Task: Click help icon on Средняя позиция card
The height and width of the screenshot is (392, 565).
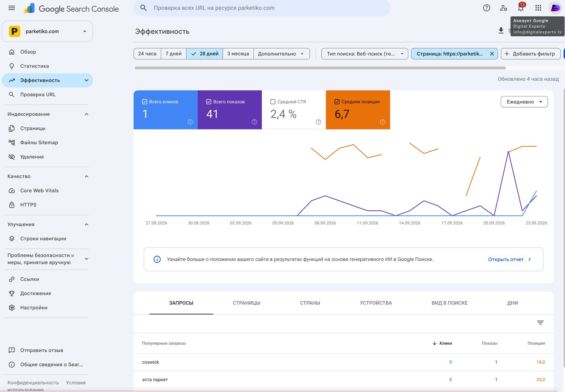Action: 382,122
